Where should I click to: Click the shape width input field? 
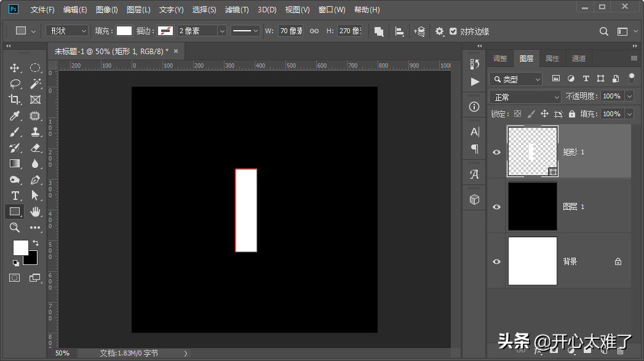click(290, 31)
